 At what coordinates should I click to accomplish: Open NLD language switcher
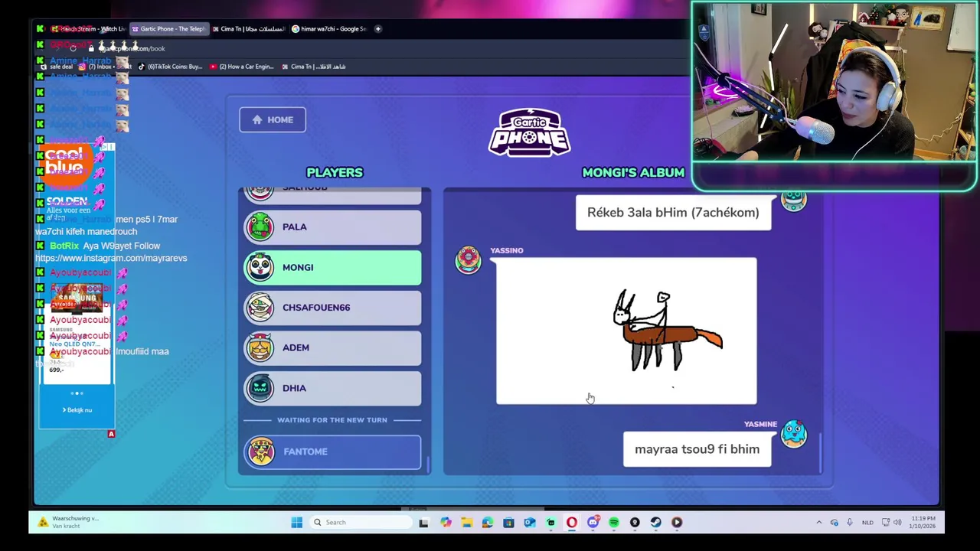pyautogui.click(x=867, y=522)
